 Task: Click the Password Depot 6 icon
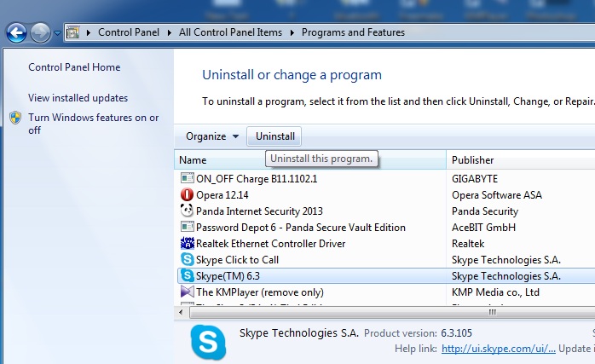click(x=188, y=227)
